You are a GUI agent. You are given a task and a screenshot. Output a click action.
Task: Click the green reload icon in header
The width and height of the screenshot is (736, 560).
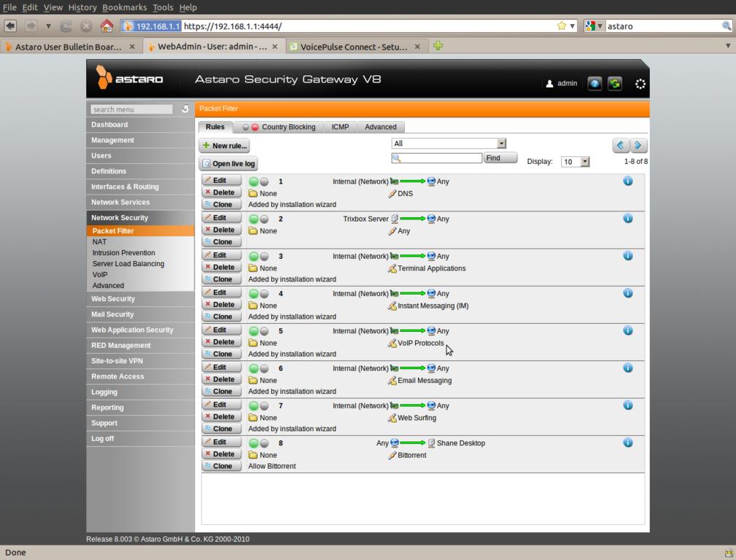coord(615,84)
